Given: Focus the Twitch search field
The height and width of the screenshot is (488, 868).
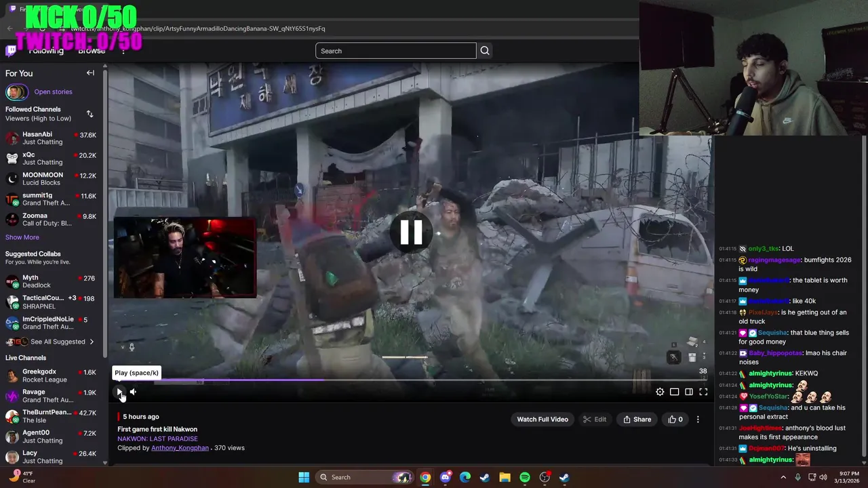Looking at the screenshot, I should 396,51.
